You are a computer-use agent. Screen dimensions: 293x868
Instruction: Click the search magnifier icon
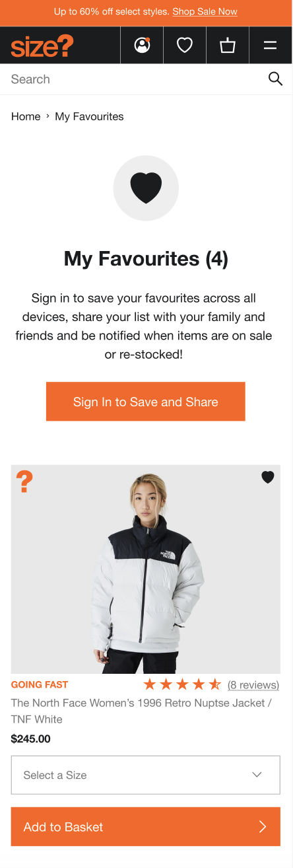275,79
